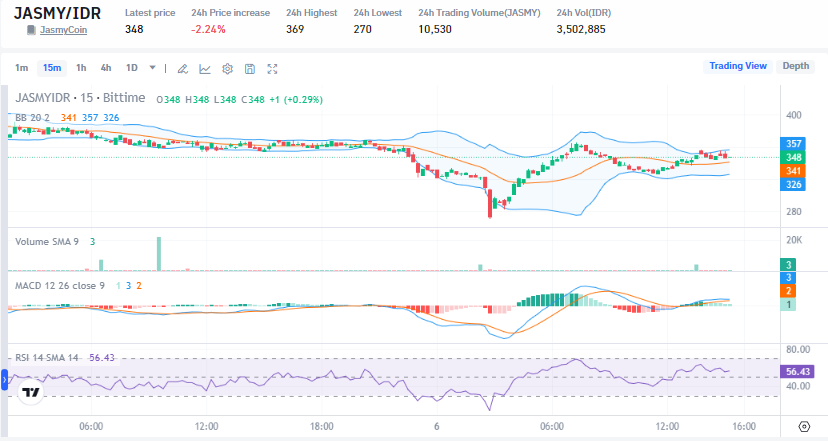
Task: Click the Volume SMA 9 indicator label
Action: pyautogui.click(x=47, y=242)
